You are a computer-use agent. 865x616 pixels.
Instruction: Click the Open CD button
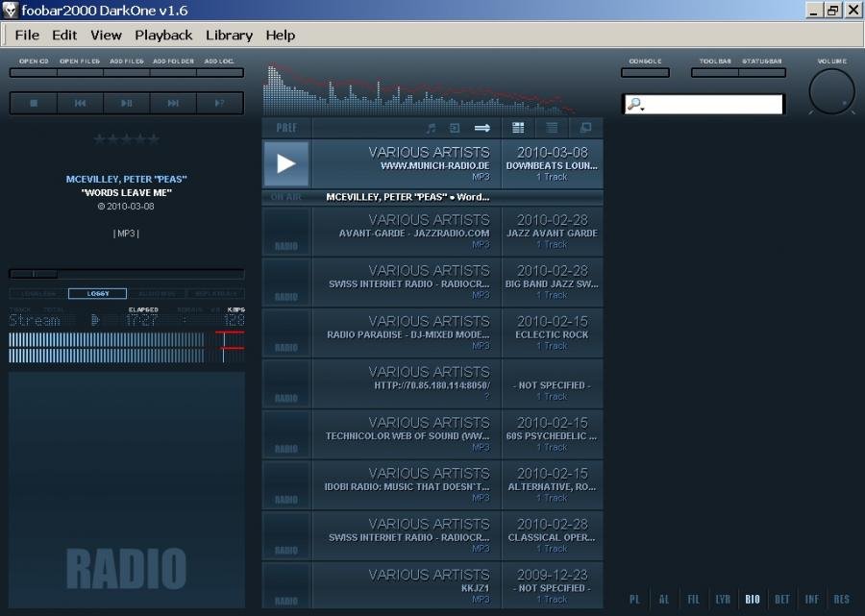tap(34, 72)
